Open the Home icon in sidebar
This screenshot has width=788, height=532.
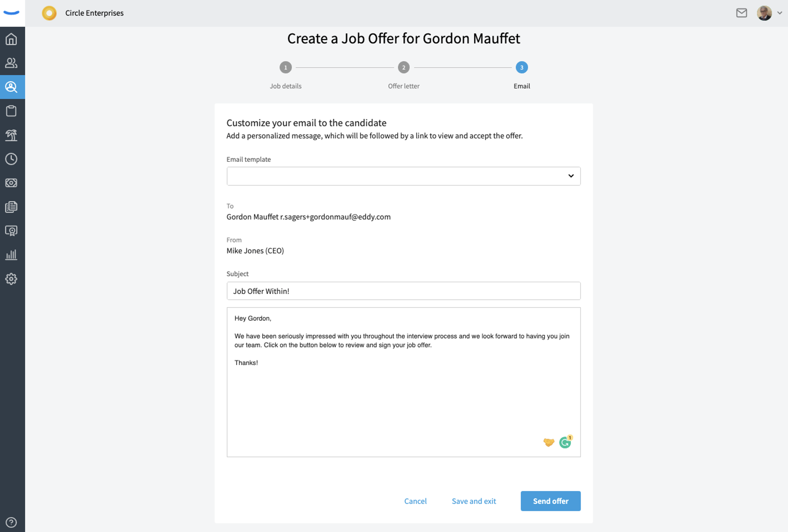(x=11, y=39)
